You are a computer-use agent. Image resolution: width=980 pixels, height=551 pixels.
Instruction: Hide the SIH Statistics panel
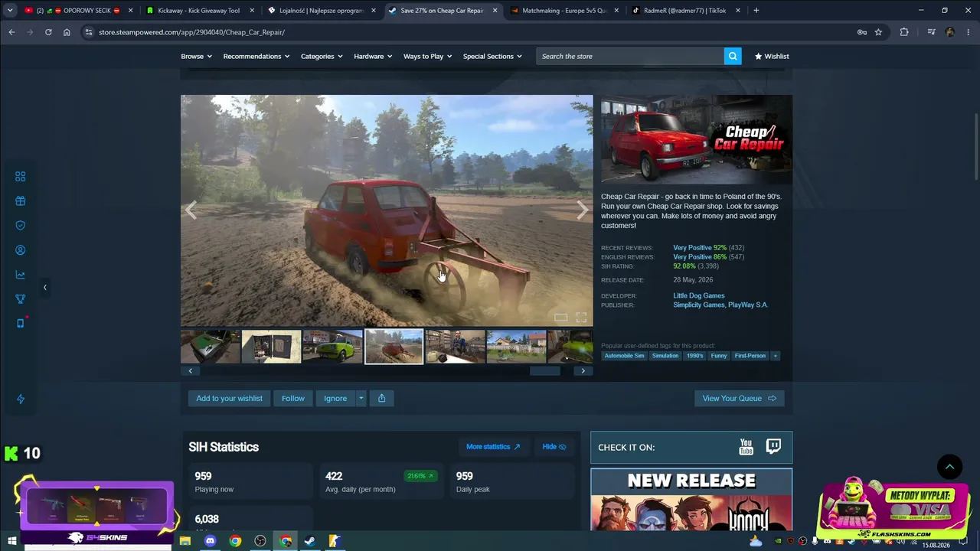pos(554,447)
